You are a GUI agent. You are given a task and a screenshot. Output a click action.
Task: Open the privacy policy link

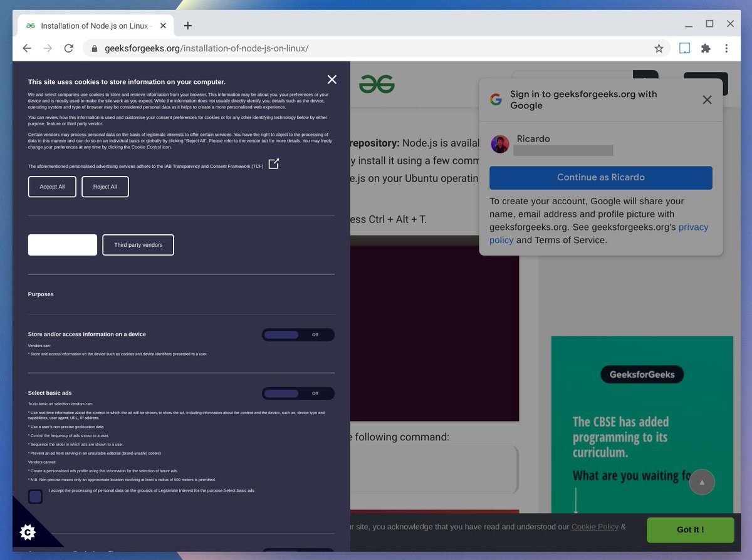(599, 234)
